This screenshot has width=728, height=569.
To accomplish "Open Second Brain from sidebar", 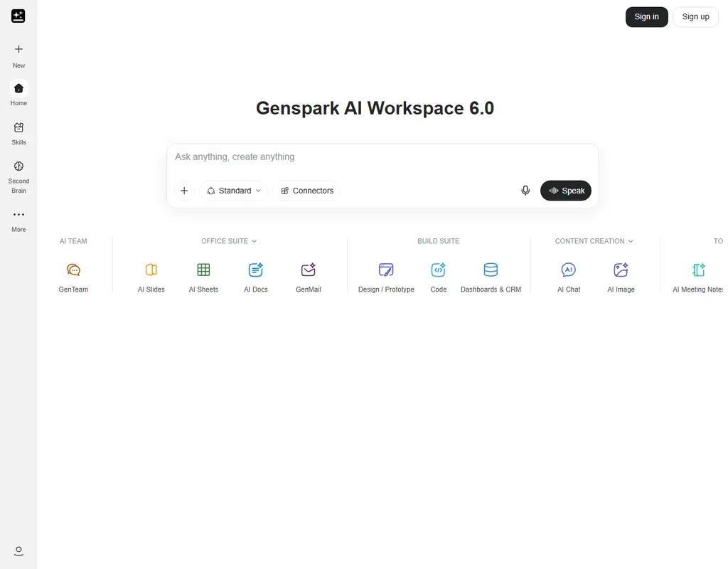I will pos(18,177).
